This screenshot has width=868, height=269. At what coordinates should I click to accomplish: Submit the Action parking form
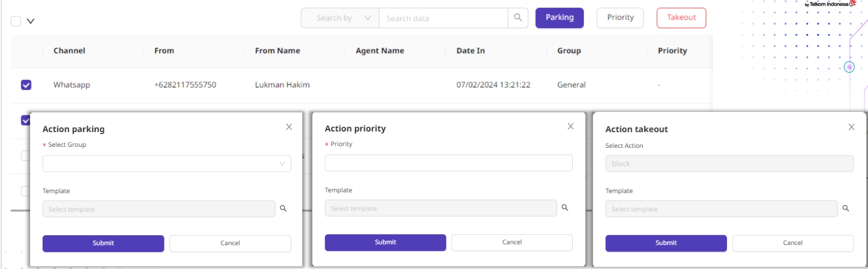(103, 243)
